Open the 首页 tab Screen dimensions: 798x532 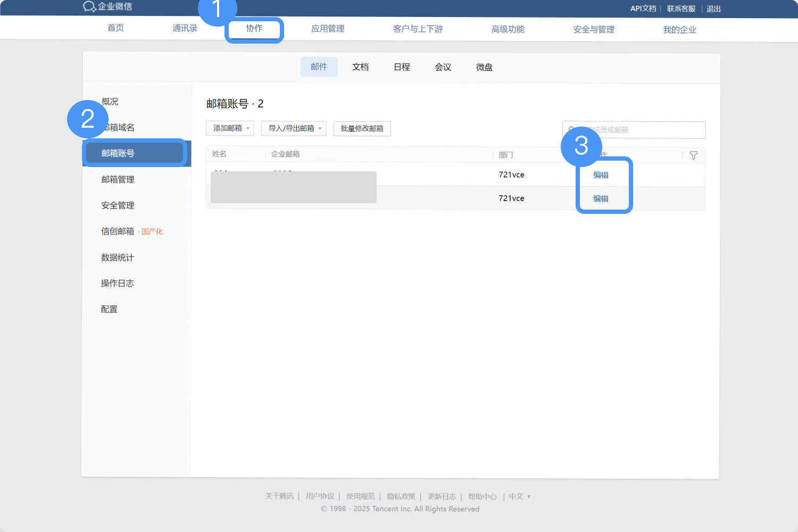(x=116, y=28)
